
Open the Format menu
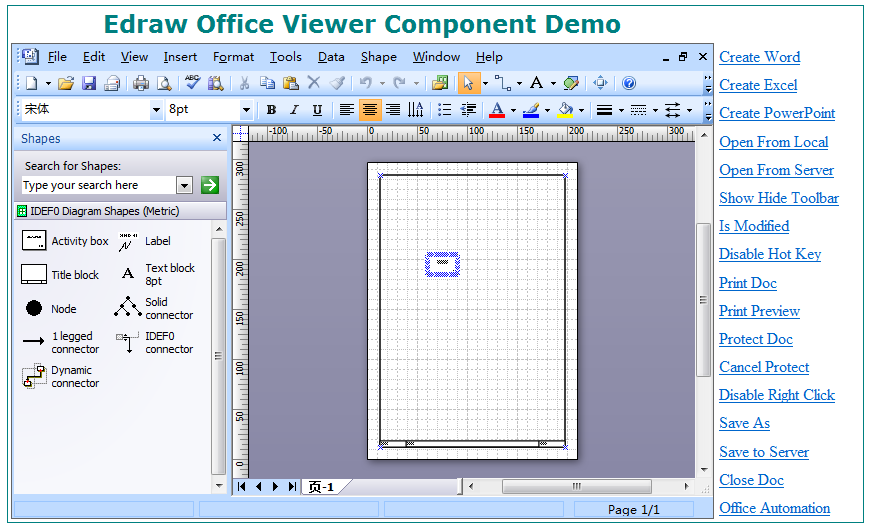coord(234,57)
